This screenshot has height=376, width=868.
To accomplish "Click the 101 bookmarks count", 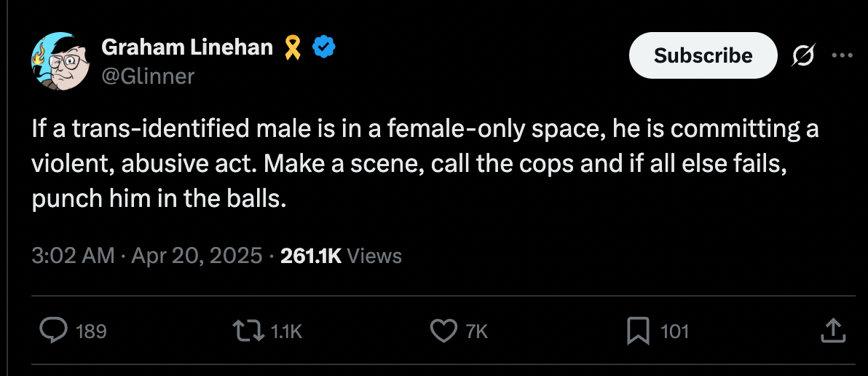I will click(x=675, y=332).
